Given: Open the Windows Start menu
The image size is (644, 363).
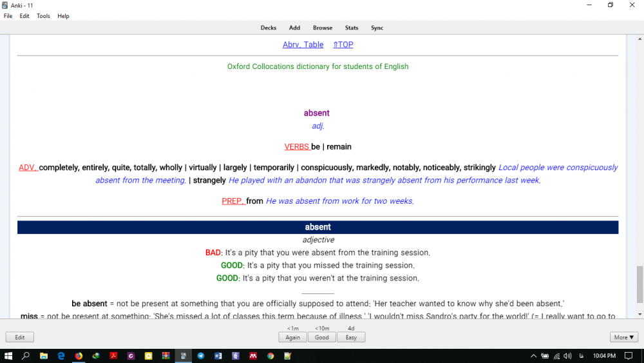Looking at the screenshot, I should coord(8,356).
